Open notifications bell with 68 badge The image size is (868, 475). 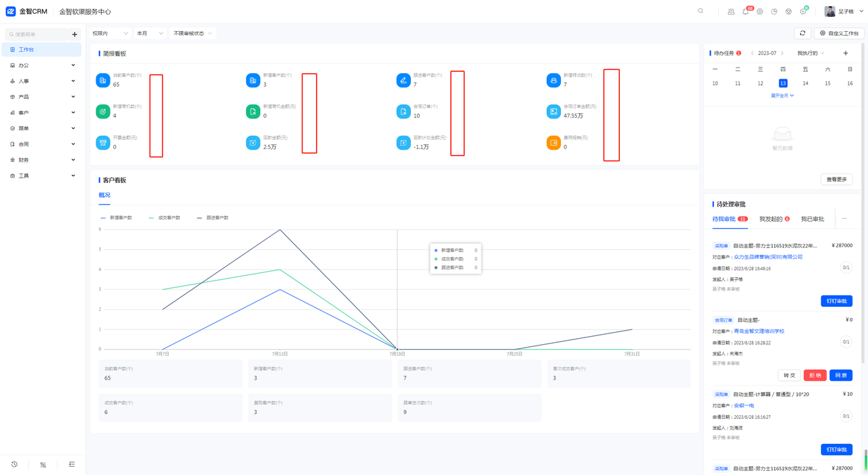click(745, 12)
